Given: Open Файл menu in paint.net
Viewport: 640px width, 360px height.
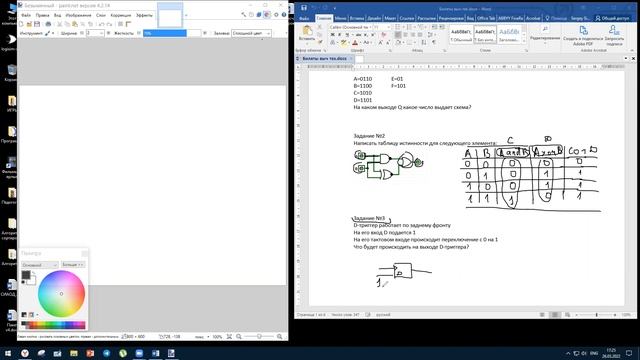Looking at the screenshot, I should point(26,15).
